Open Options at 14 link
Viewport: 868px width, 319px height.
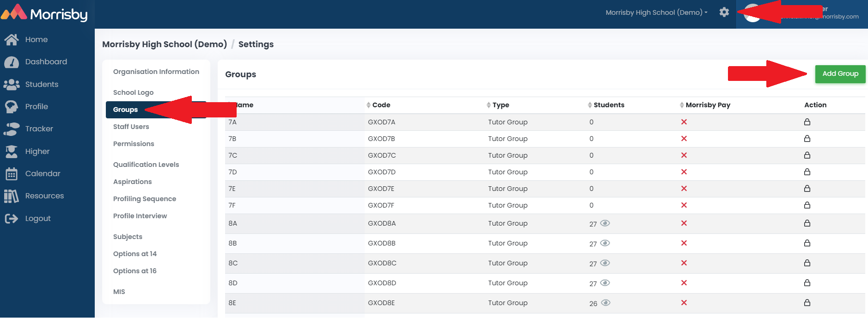tap(135, 254)
